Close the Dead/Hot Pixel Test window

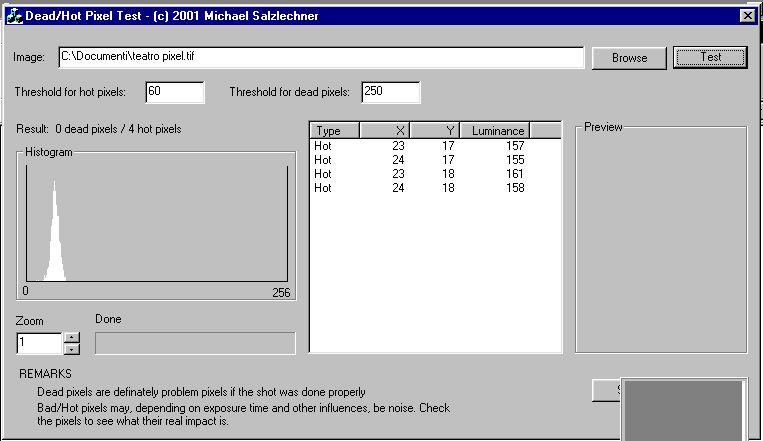(746, 16)
